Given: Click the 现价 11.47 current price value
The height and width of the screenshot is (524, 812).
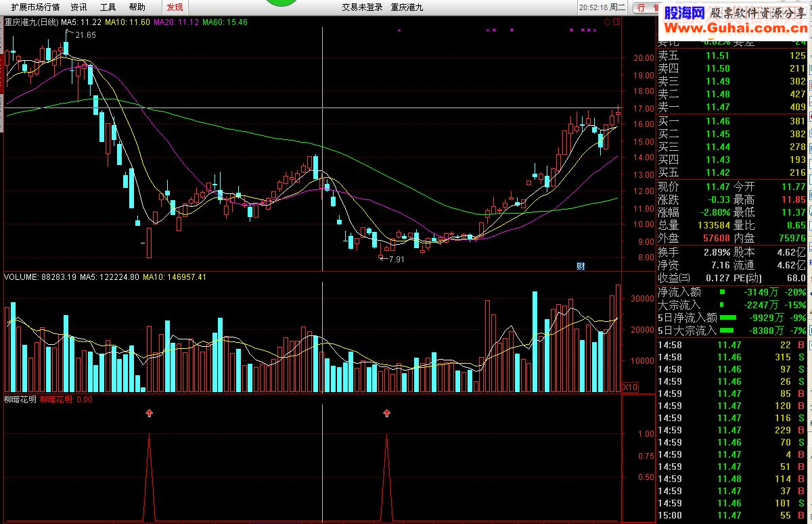Looking at the screenshot, I should (717, 187).
